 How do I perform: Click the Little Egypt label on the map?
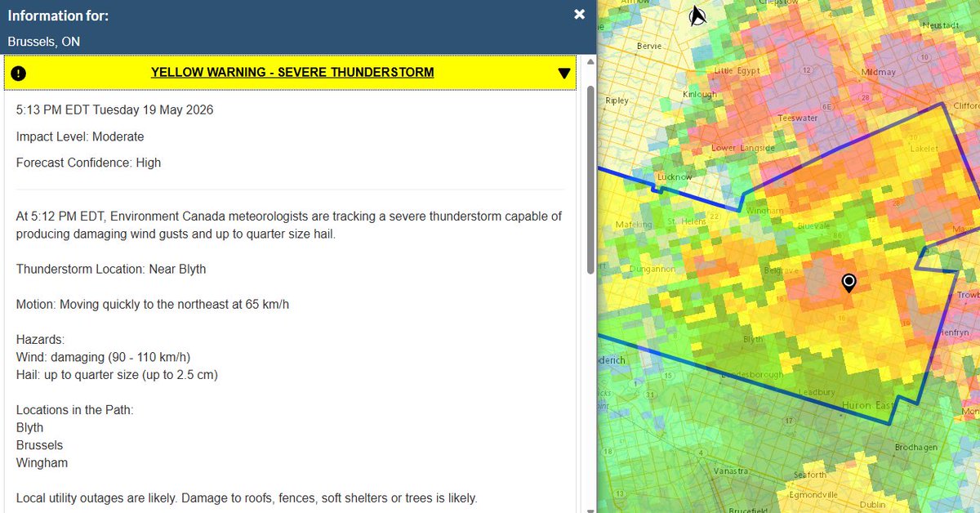[737, 71]
